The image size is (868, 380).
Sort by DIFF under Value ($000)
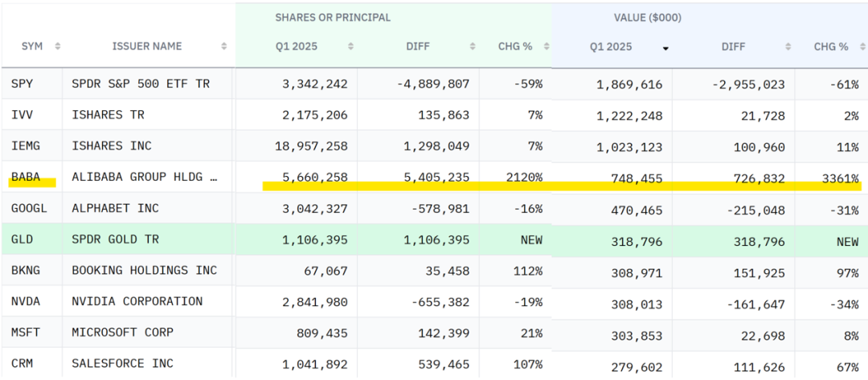(788, 47)
